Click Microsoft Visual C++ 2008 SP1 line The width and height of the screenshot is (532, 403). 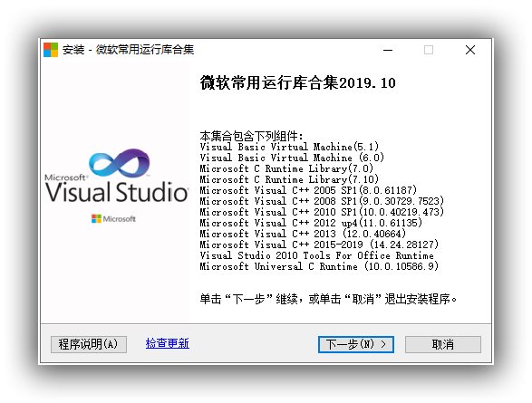click(x=322, y=201)
